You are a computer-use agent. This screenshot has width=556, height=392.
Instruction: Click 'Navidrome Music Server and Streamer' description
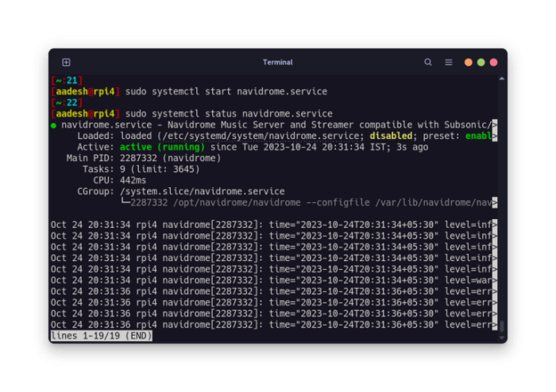261,125
